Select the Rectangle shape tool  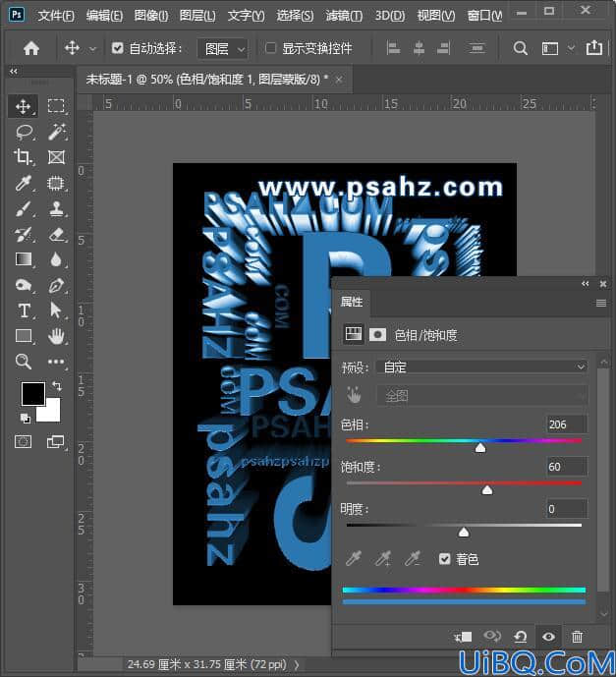click(x=24, y=335)
